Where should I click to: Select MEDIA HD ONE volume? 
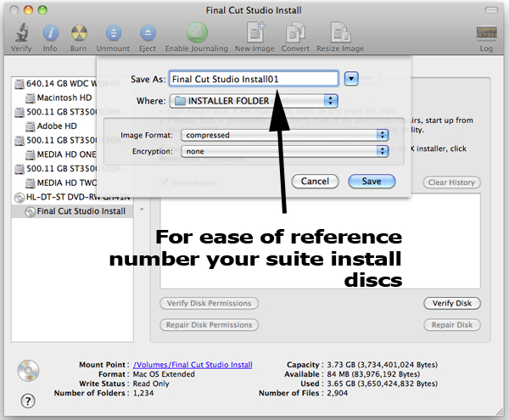coord(61,154)
